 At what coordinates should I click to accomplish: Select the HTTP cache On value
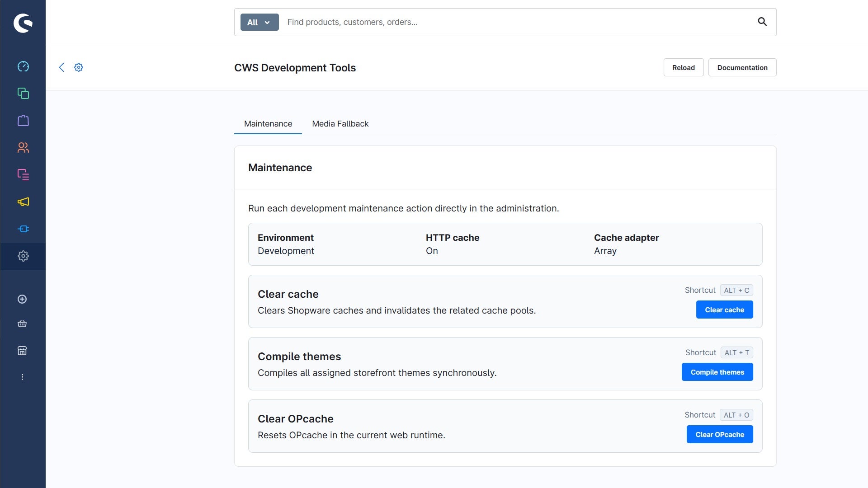pos(432,251)
